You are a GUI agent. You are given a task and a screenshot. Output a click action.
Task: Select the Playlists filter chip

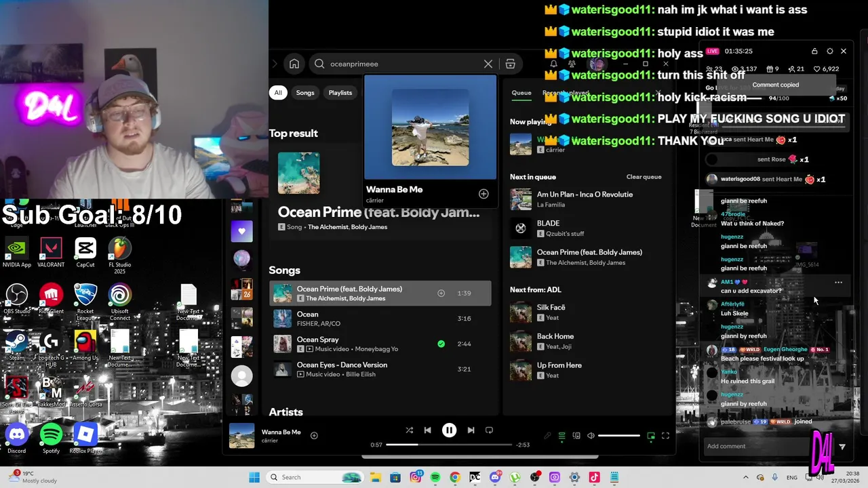pos(340,93)
